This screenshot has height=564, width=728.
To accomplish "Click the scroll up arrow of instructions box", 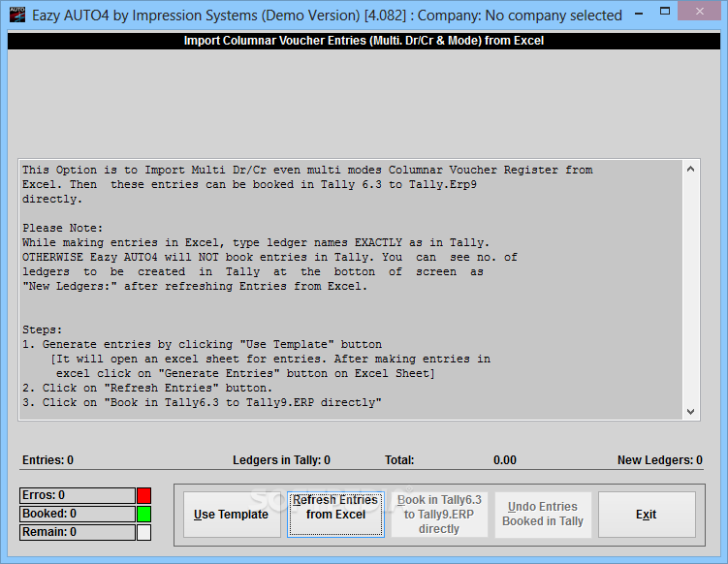I will (690, 169).
